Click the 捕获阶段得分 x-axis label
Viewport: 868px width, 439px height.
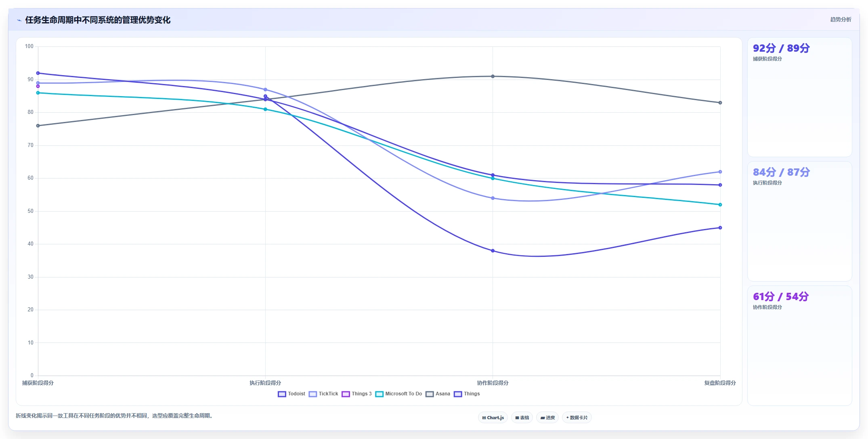[38, 383]
